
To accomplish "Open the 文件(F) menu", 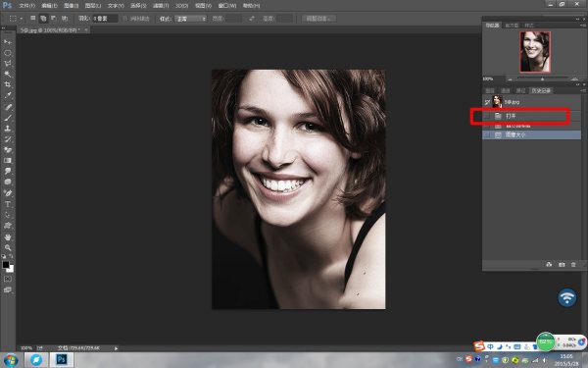I will click(x=26, y=6).
